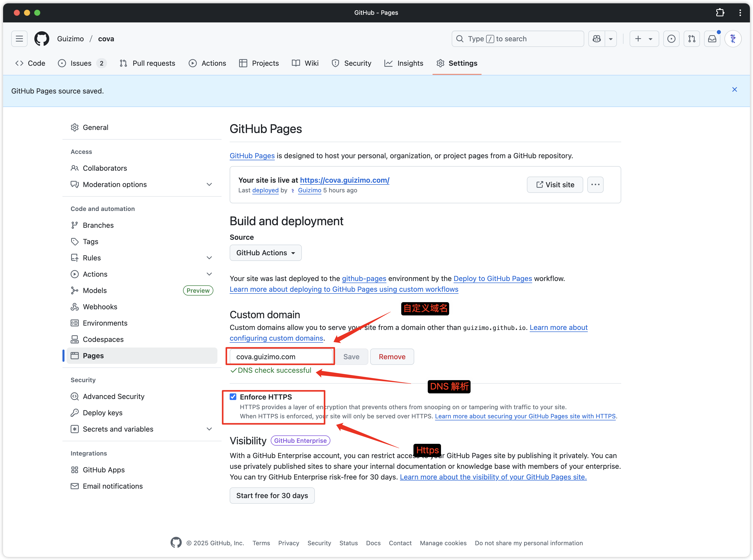Click the browser extensions puzzle icon
753x560 pixels.
click(x=720, y=12)
